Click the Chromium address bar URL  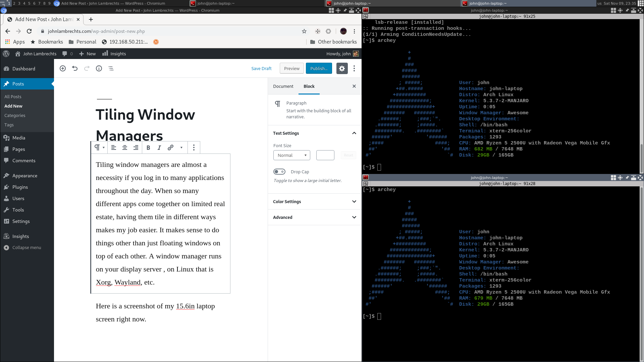point(96,31)
